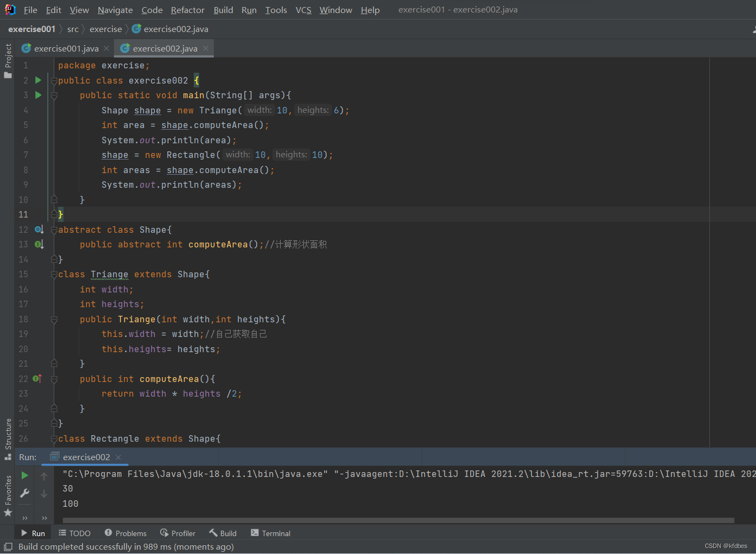Image resolution: width=756 pixels, height=554 pixels.
Task: Click the run gutter arrow beside main method
Action: pyautogui.click(x=38, y=95)
